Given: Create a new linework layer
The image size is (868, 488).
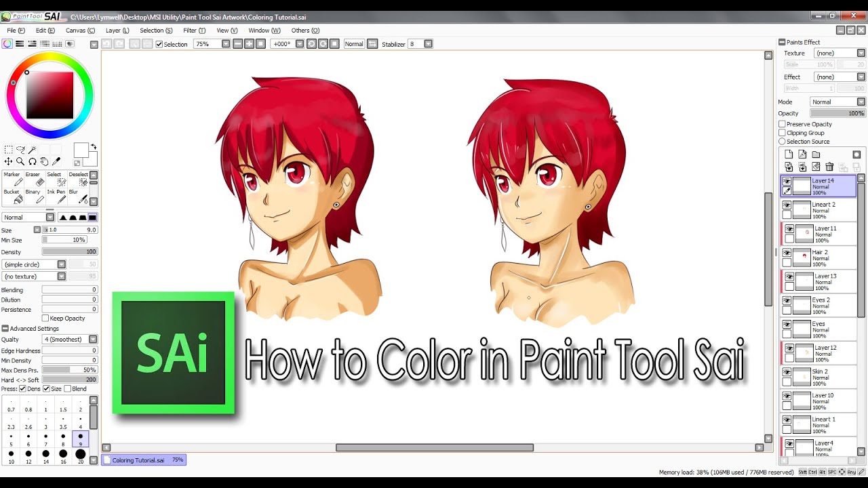Looking at the screenshot, I should point(802,155).
